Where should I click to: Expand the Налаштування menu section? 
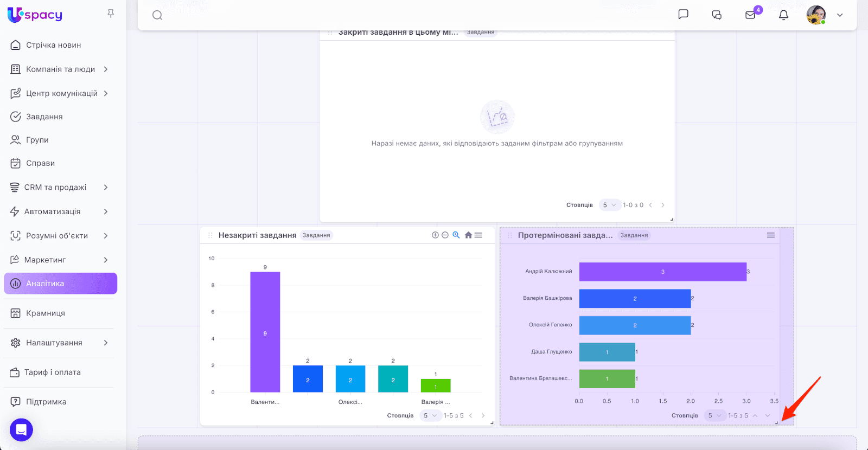click(106, 343)
